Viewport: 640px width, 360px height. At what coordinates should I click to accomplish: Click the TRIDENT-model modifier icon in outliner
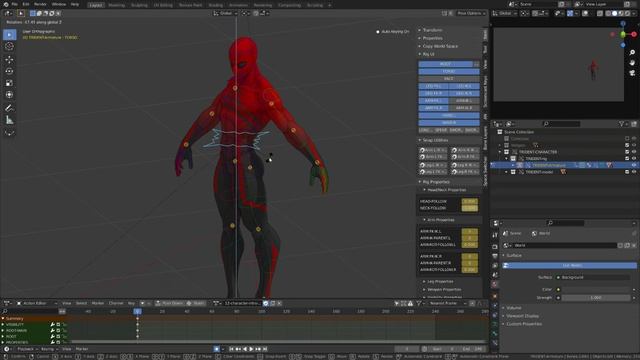click(x=563, y=172)
